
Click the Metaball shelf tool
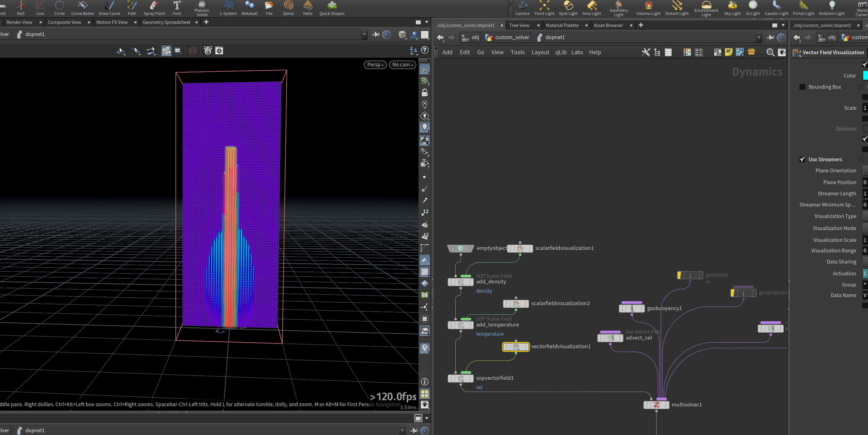[249, 8]
